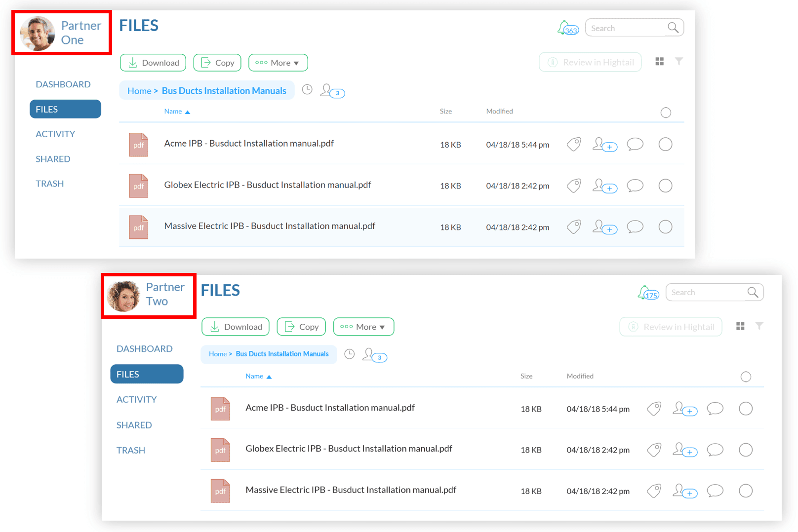Open comments for Massive Electric file in Partner One panel

point(635,227)
